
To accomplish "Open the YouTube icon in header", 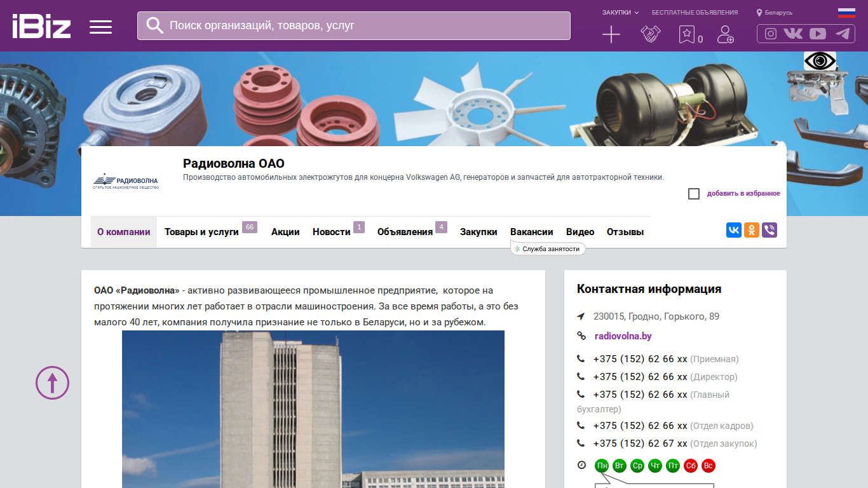I will 818,34.
